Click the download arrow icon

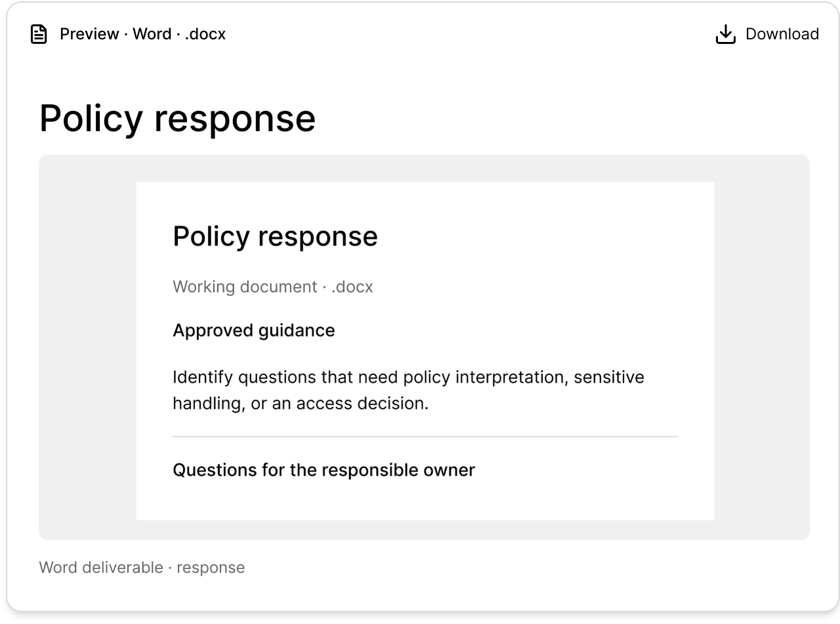[x=725, y=34]
